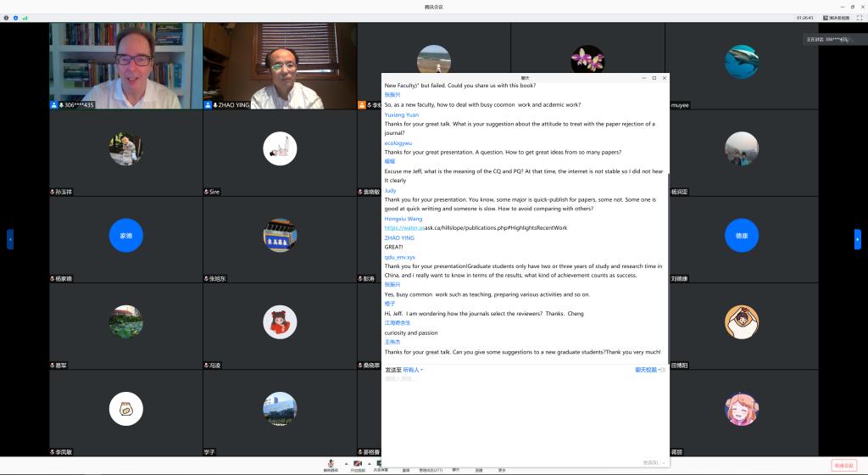The height and width of the screenshot is (475, 868).
Task: Click the sender name ZHAO YING in chat
Action: click(x=399, y=238)
